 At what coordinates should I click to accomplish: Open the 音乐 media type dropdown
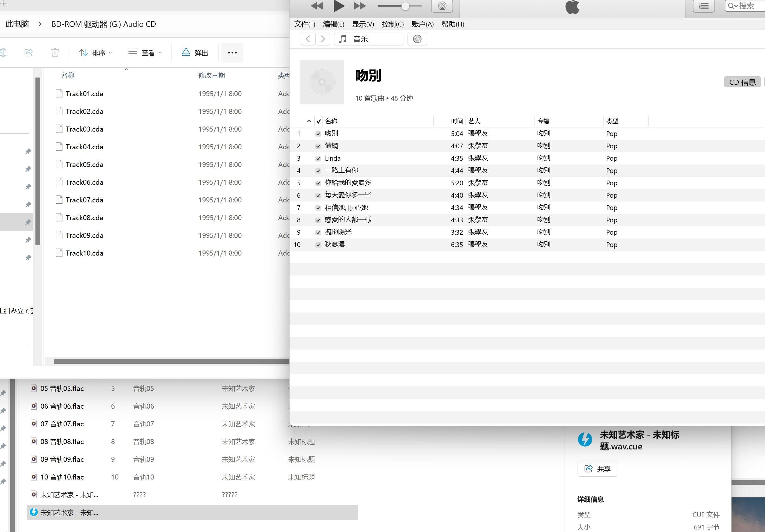[x=369, y=39]
